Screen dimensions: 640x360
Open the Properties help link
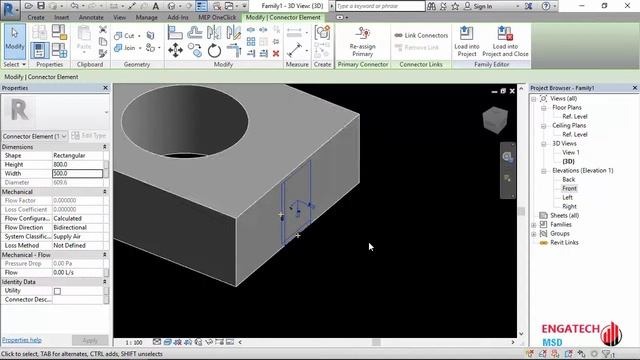[x=22, y=340]
